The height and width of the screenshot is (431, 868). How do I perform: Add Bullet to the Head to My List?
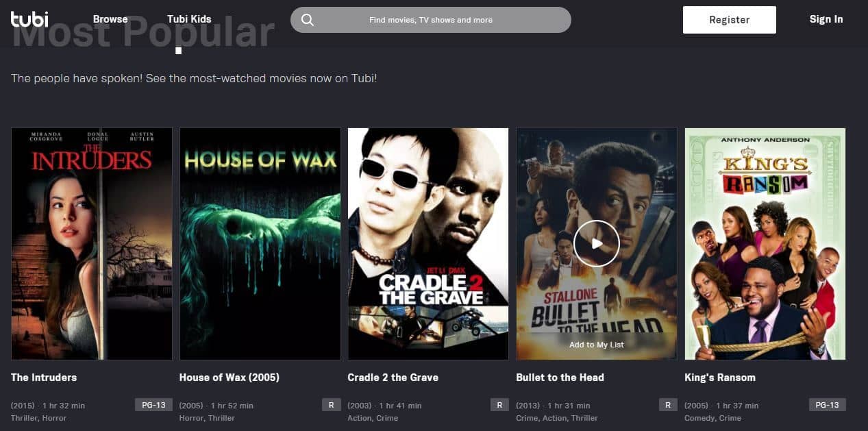[x=597, y=345]
